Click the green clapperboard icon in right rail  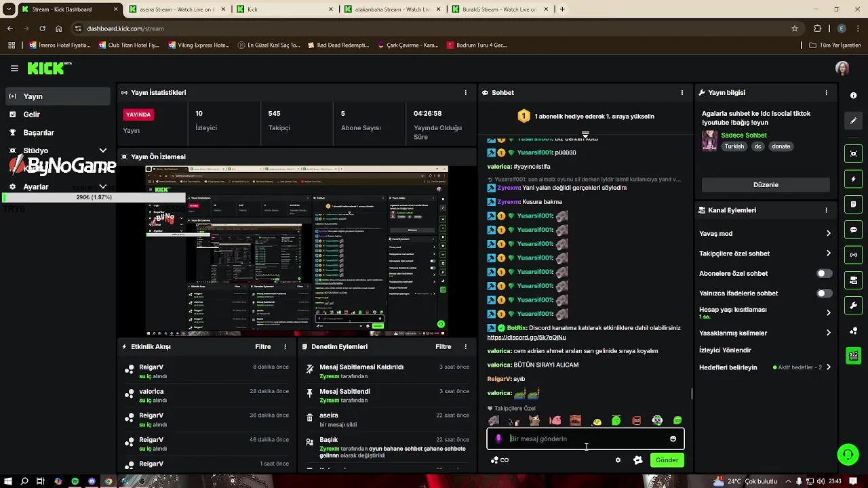click(853, 355)
